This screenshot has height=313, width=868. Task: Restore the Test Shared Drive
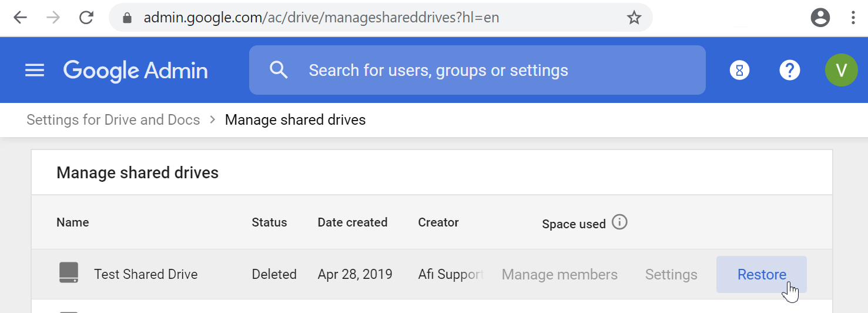(x=762, y=274)
